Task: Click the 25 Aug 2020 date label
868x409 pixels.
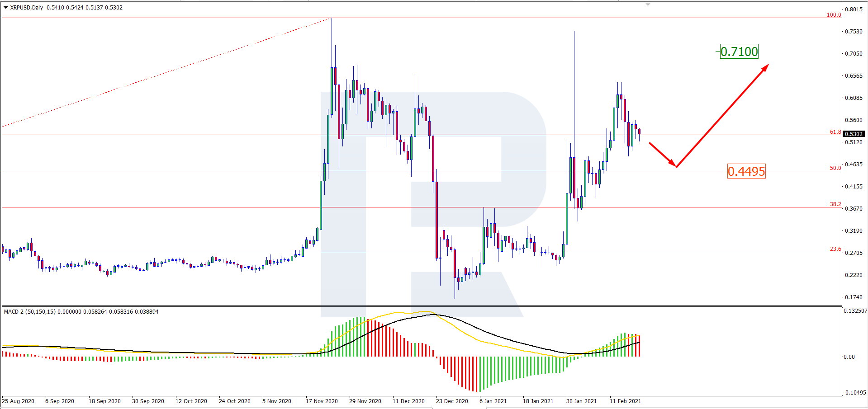Action: [x=19, y=401]
